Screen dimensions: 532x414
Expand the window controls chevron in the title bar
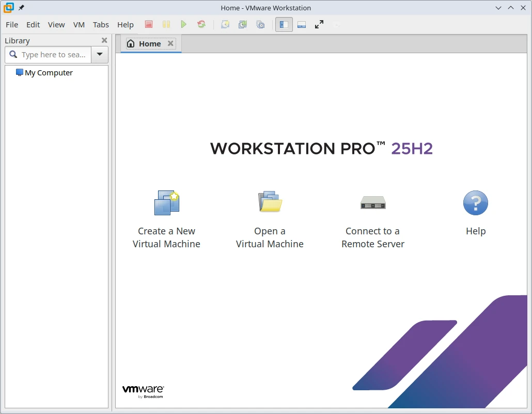[x=498, y=8]
